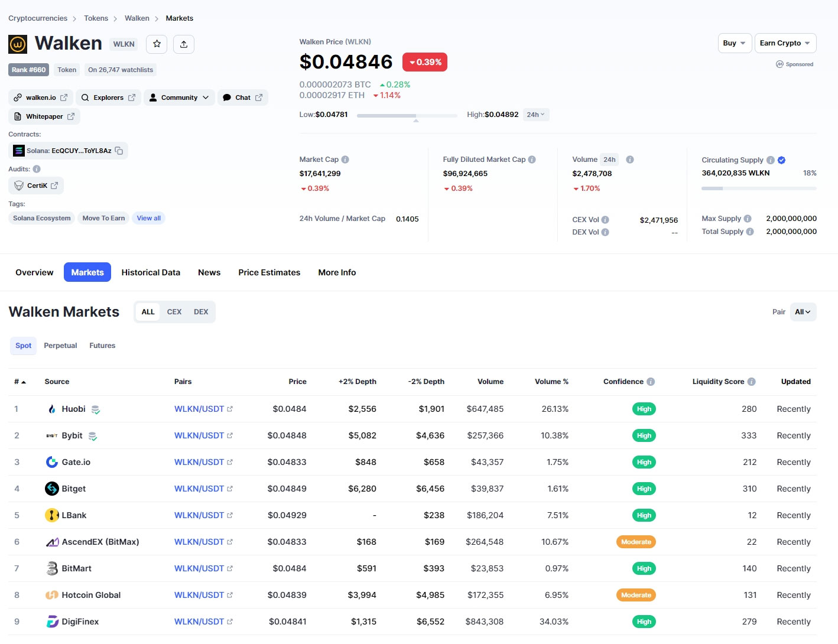
Task: Open external link icon for Huobi WLKN/USDT
Action: [230, 409]
